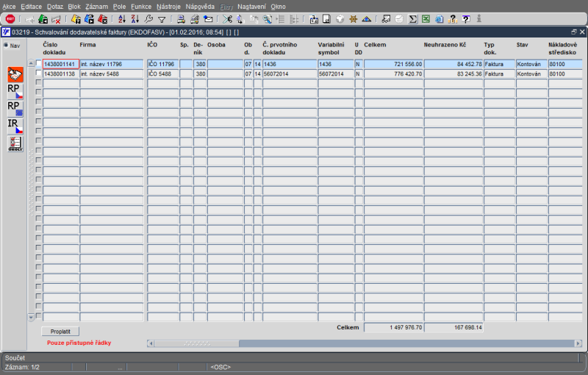Click the unpaid sum field 167 698.14

[x=453, y=327]
